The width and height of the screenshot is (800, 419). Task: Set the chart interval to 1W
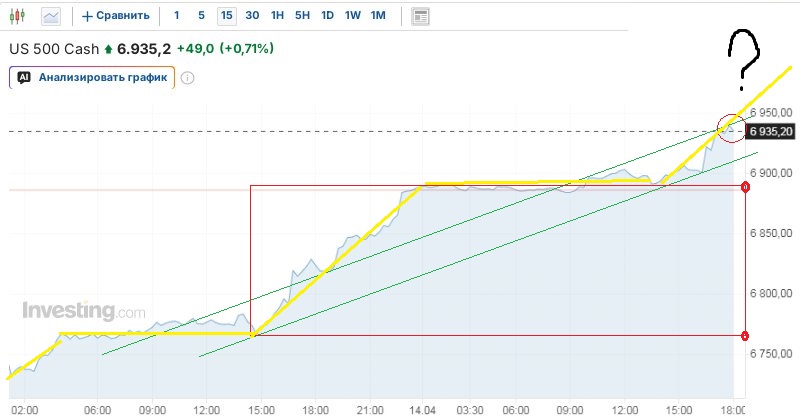click(x=352, y=16)
